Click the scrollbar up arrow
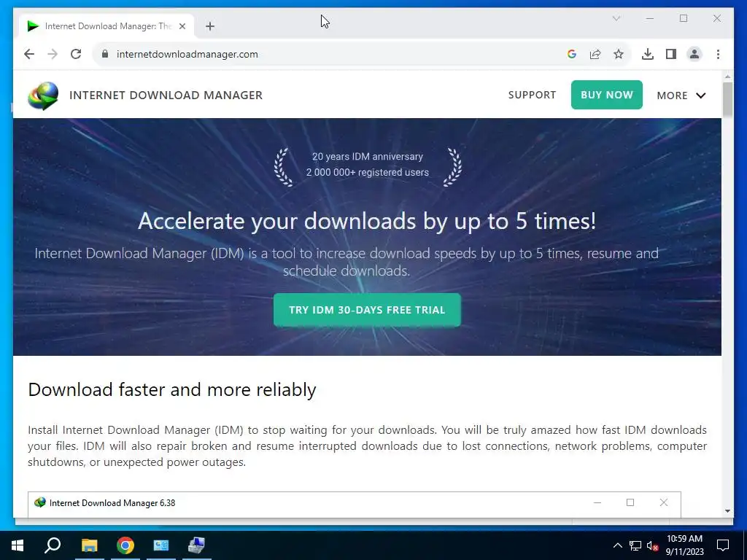Image resolution: width=747 pixels, height=560 pixels. click(x=727, y=77)
